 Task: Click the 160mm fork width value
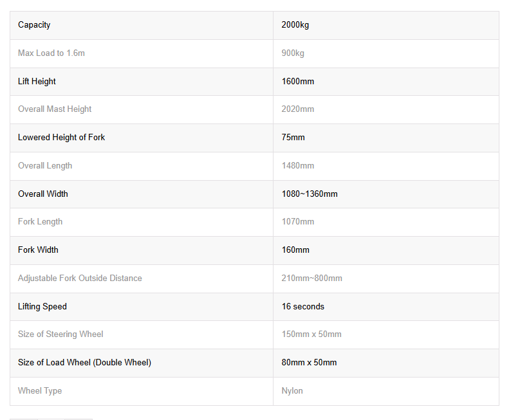(295, 250)
